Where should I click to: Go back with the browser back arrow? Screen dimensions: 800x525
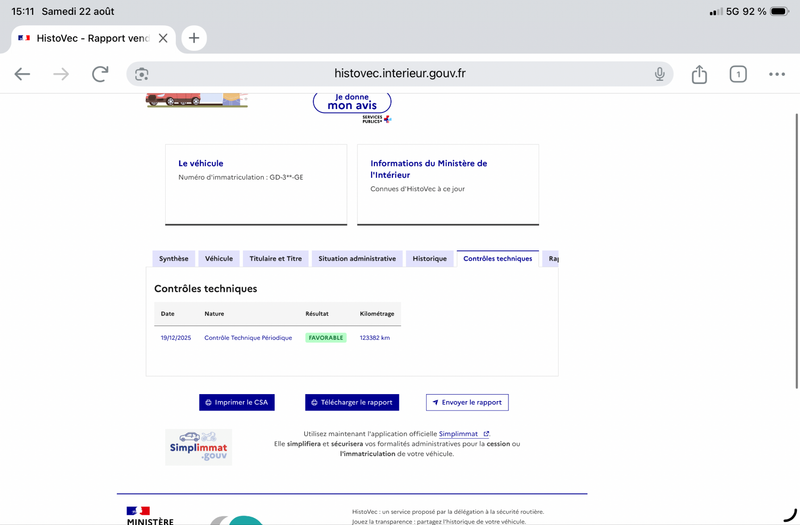coord(22,74)
